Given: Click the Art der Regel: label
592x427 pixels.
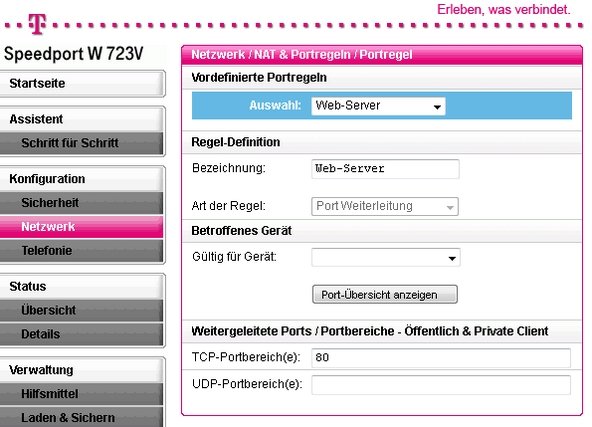Looking at the screenshot, I should tap(229, 206).
